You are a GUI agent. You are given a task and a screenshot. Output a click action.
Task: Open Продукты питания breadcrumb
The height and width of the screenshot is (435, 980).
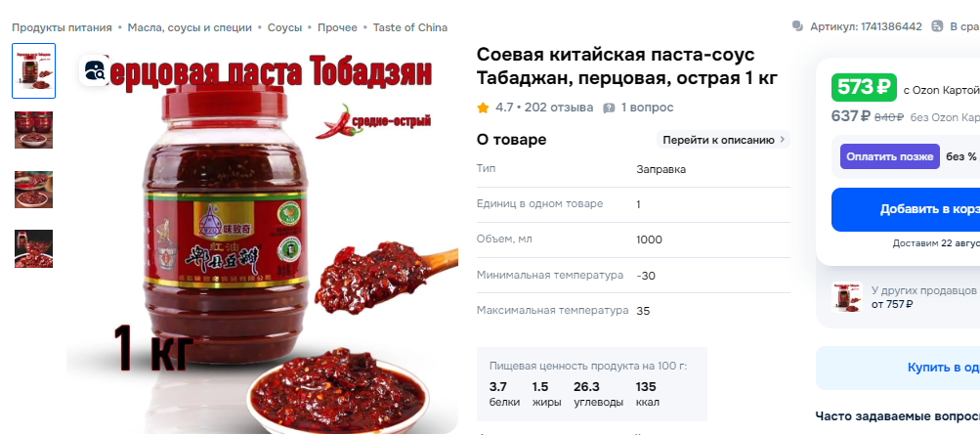click(x=62, y=27)
